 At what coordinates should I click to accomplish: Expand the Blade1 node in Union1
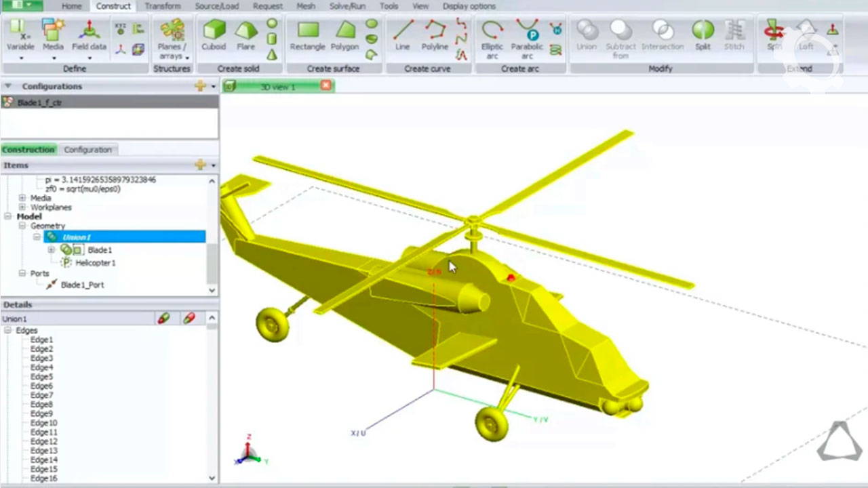point(51,250)
